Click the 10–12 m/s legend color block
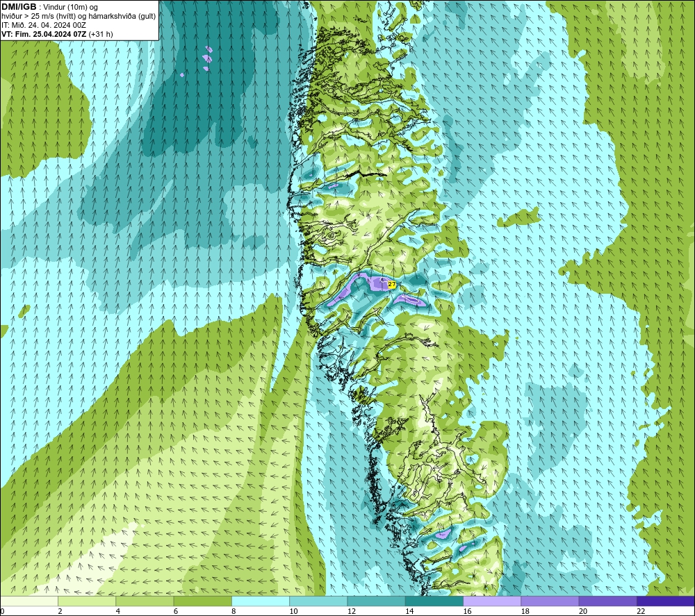The width and height of the screenshot is (695, 616). coord(318,601)
